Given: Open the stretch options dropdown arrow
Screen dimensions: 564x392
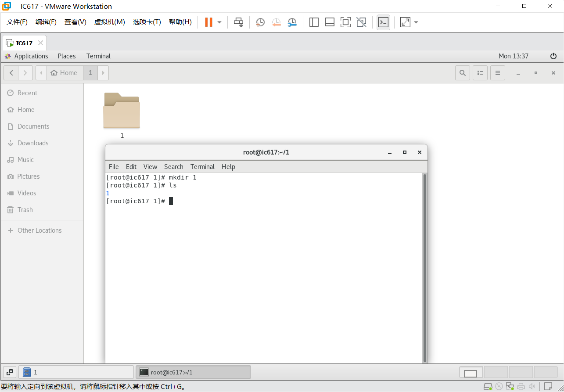Looking at the screenshot, I should [x=416, y=22].
